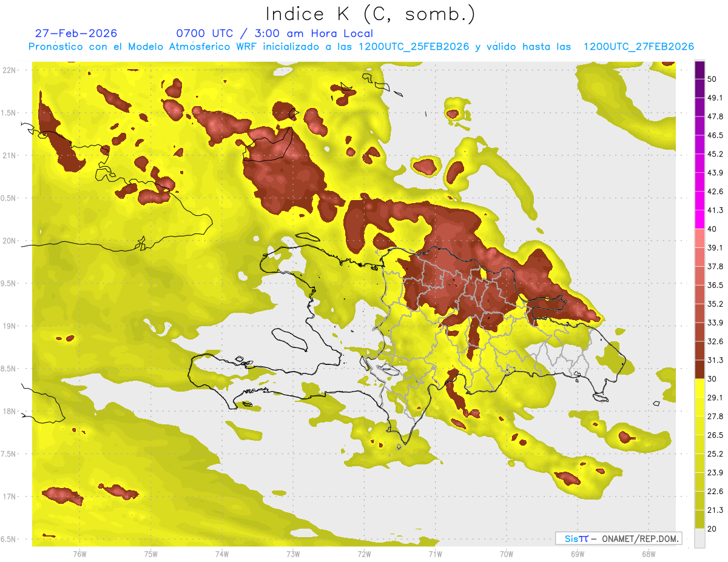728x562 pixels.
Task: Click the legend value "22.6"
Action: (x=715, y=491)
